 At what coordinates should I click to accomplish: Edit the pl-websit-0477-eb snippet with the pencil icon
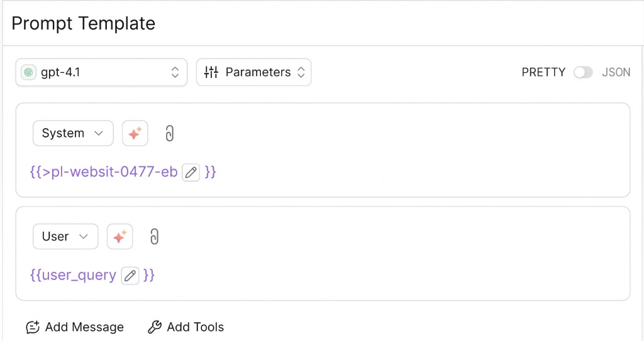coord(191,172)
